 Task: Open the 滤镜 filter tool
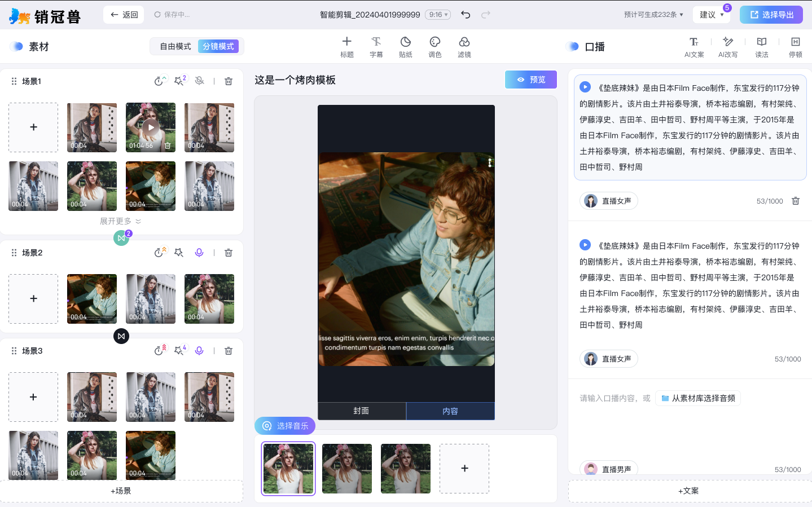tap(464, 46)
